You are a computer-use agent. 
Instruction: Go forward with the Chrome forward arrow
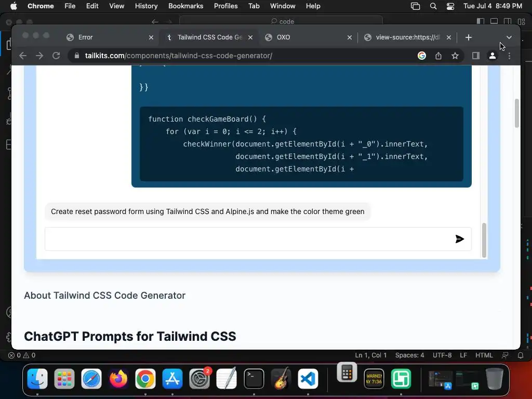tap(39, 56)
